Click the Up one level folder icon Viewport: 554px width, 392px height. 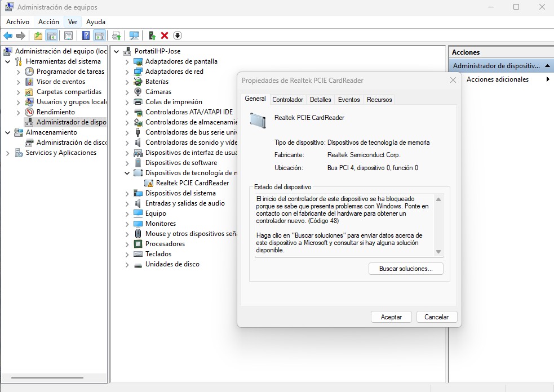pyautogui.click(x=38, y=35)
